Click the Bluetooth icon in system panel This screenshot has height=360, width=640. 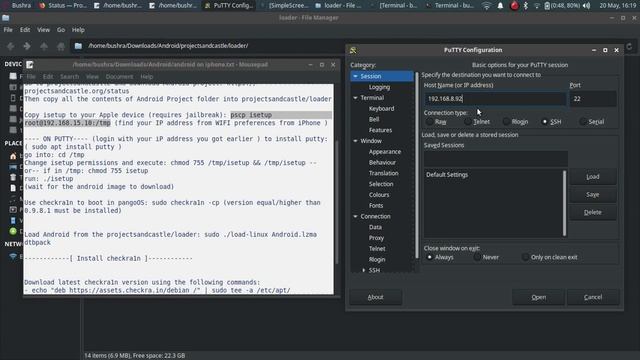526,6
